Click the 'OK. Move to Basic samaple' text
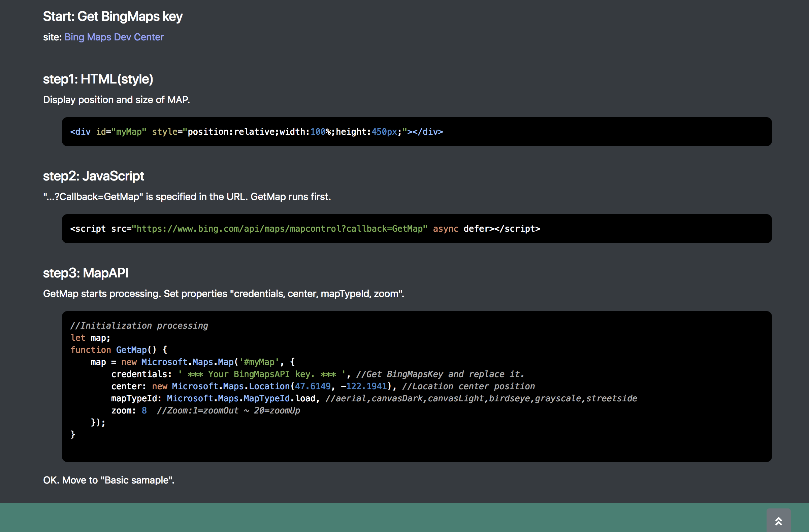Viewport: 809px width, 532px height. click(x=108, y=480)
